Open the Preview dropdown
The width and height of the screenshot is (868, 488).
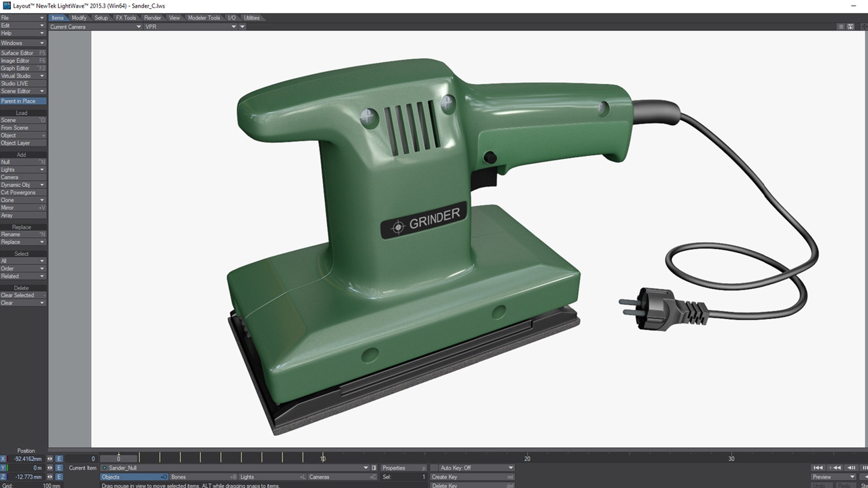(x=834, y=477)
